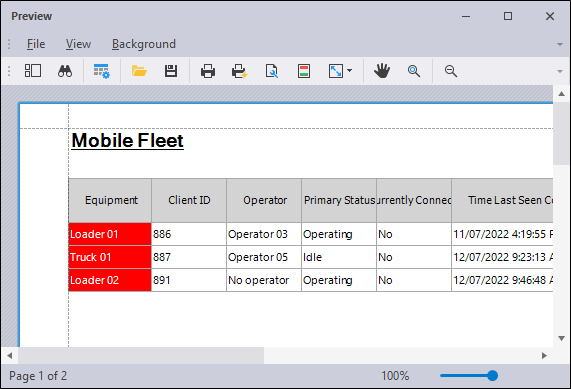This screenshot has width=571, height=389.
Task: Click the Zoom Out magnifier icon
Action: [x=451, y=71]
